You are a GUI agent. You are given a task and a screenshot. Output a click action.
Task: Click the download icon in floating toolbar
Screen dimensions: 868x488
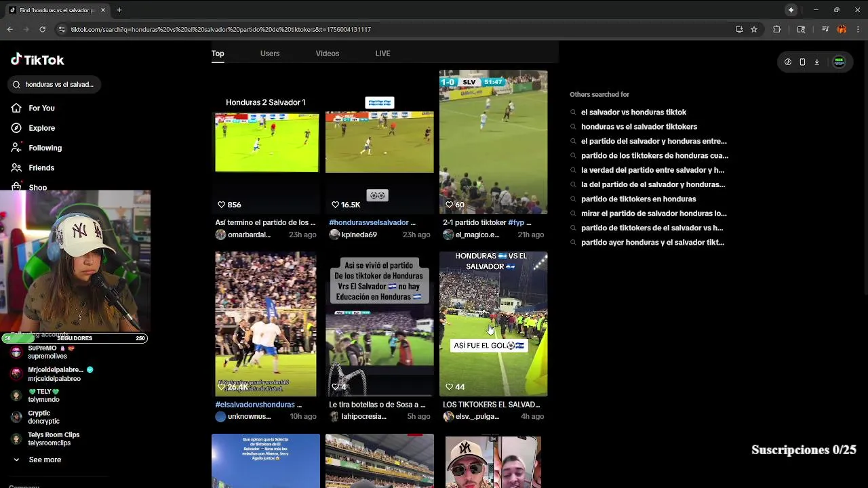[816, 62]
